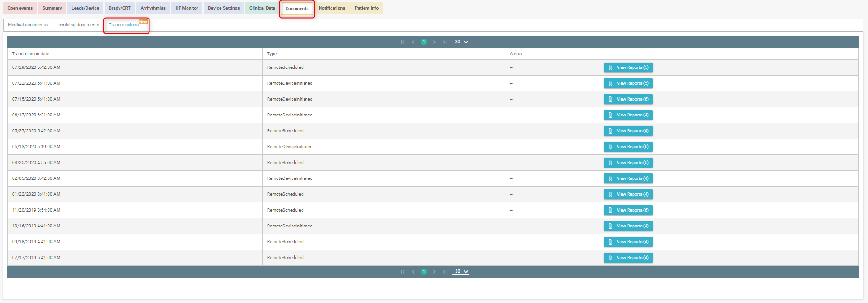This screenshot has width=868, height=303.
Task: Go to first page in bottom pager
Action: (x=403, y=272)
